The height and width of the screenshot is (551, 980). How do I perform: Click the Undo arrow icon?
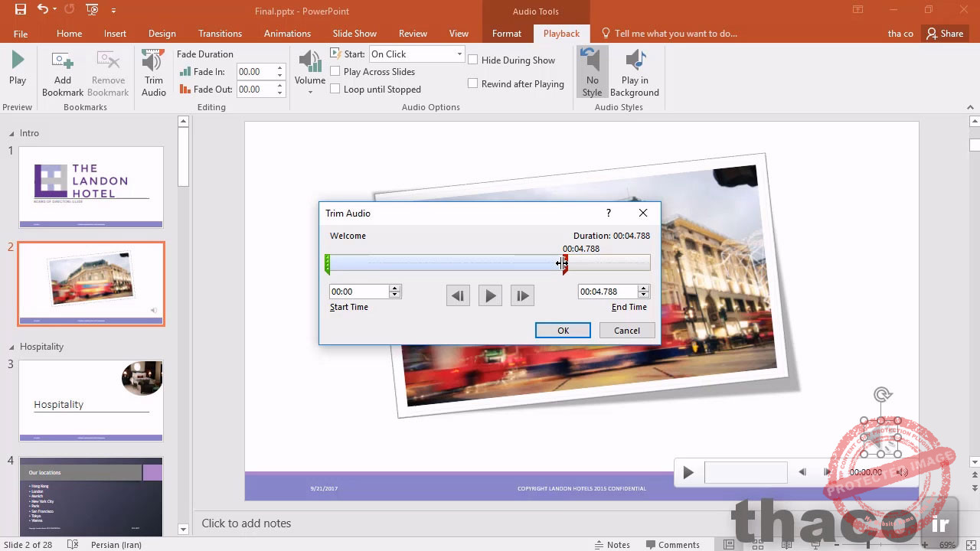coord(43,10)
